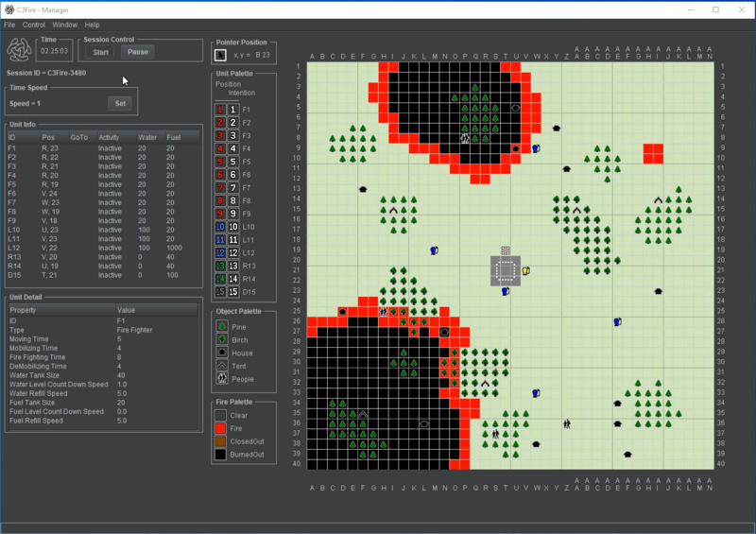Image resolution: width=756 pixels, height=534 pixels.
Task: Open the Control menu
Action: coord(34,24)
